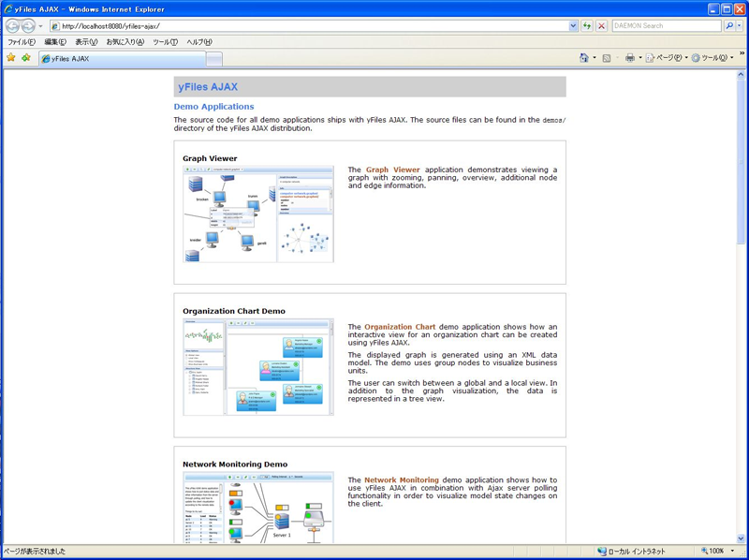Click the Home icon in command bar

tap(584, 58)
